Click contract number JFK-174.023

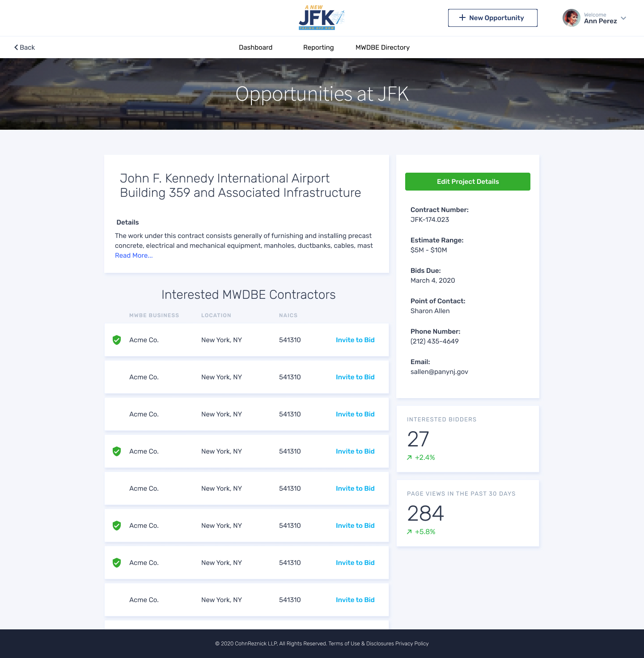pos(430,220)
